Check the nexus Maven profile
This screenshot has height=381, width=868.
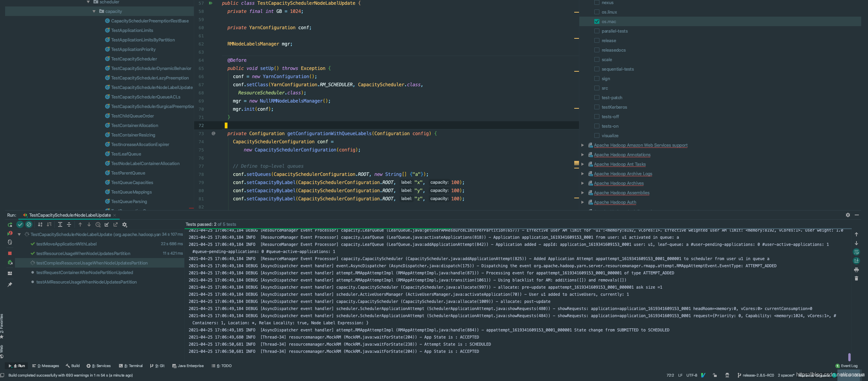597,2
